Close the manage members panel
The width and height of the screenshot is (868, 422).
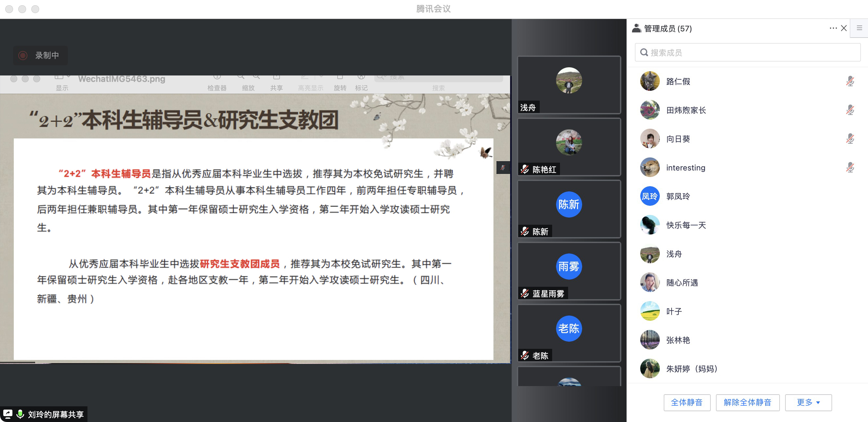point(844,28)
